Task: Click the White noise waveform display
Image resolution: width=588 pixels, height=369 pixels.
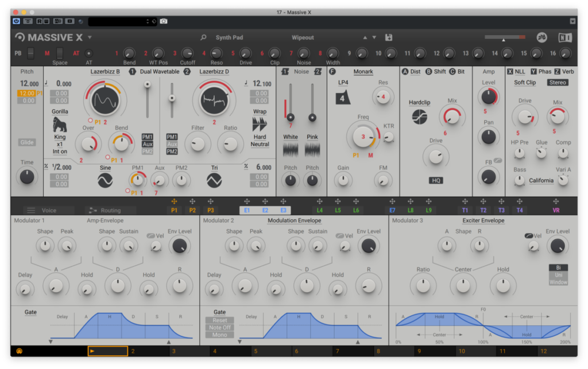Action: (290, 150)
